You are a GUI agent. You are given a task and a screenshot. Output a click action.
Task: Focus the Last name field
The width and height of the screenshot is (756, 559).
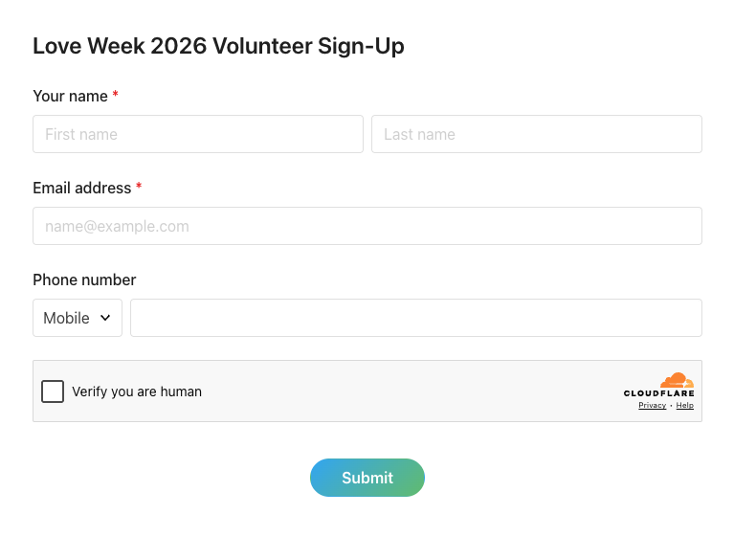pos(536,134)
